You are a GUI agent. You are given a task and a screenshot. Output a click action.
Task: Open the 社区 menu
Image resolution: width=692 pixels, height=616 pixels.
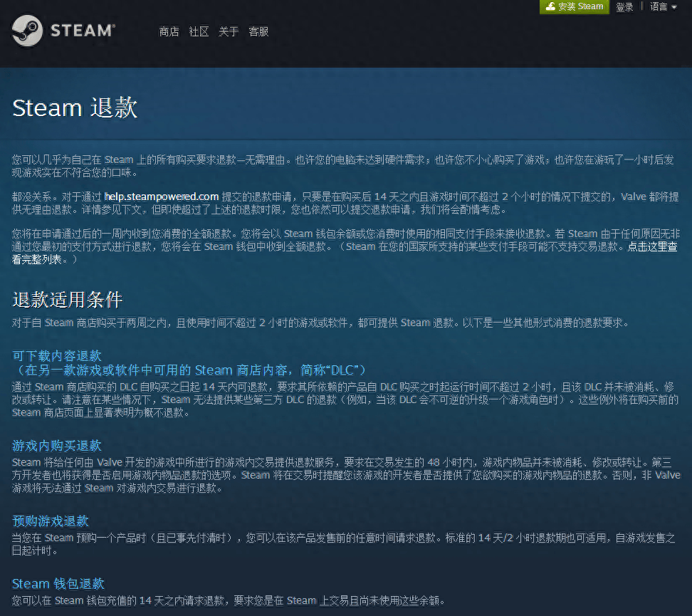click(199, 32)
